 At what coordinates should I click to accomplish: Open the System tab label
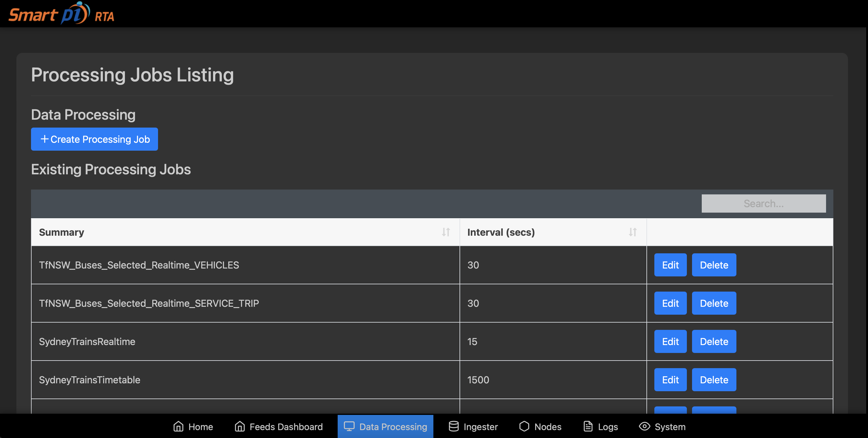pos(670,427)
